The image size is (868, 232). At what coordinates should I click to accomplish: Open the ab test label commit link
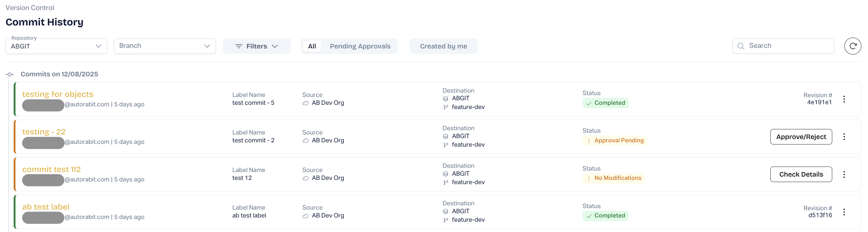coord(46,207)
